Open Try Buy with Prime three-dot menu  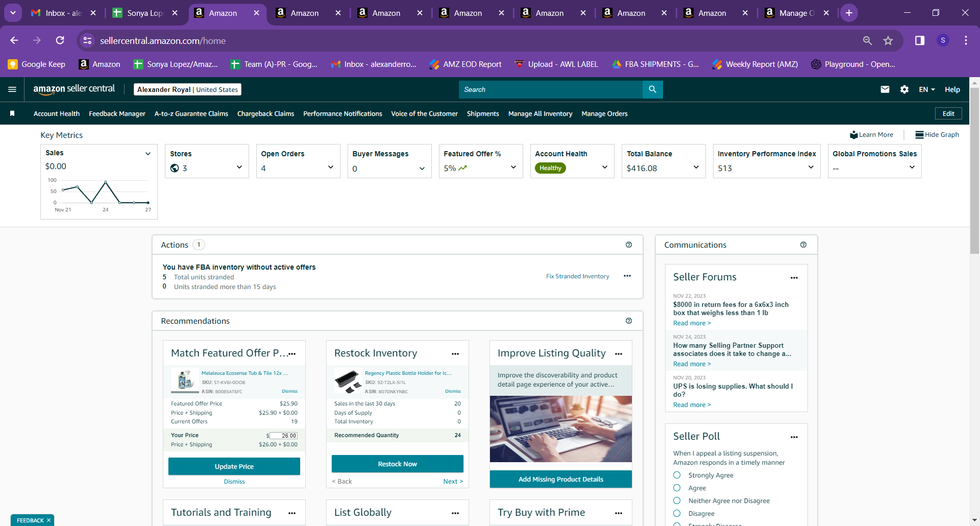coord(619,513)
